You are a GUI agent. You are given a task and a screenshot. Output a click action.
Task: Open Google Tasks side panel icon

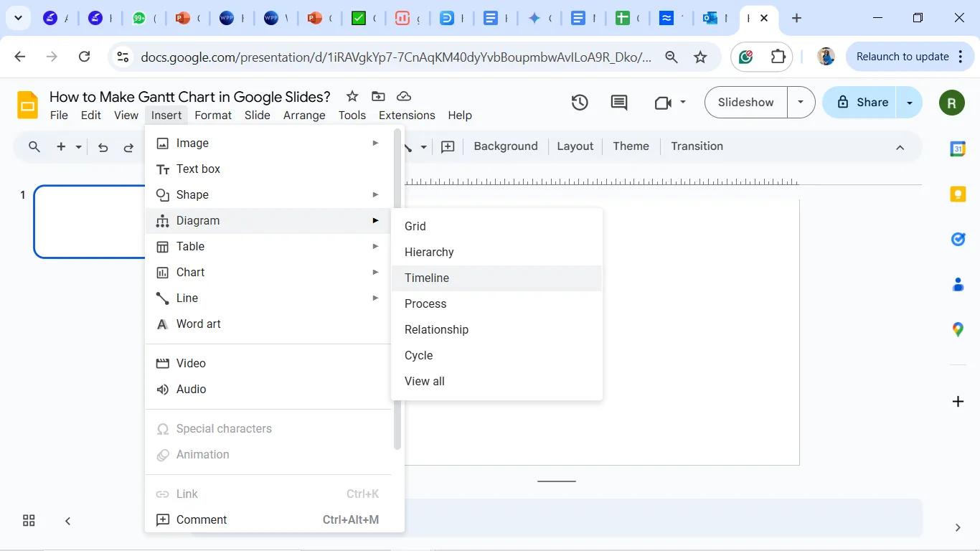point(958,239)
